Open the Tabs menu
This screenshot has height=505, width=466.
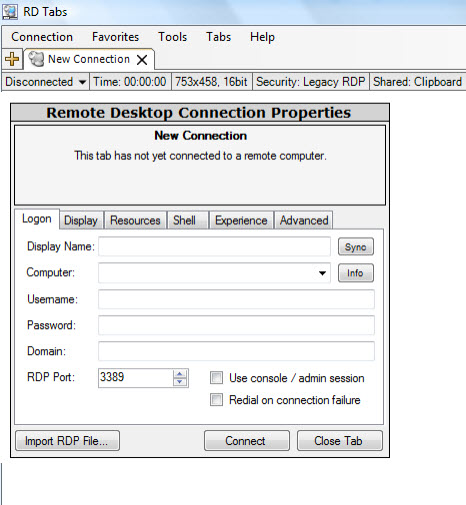tap(218, 37)
